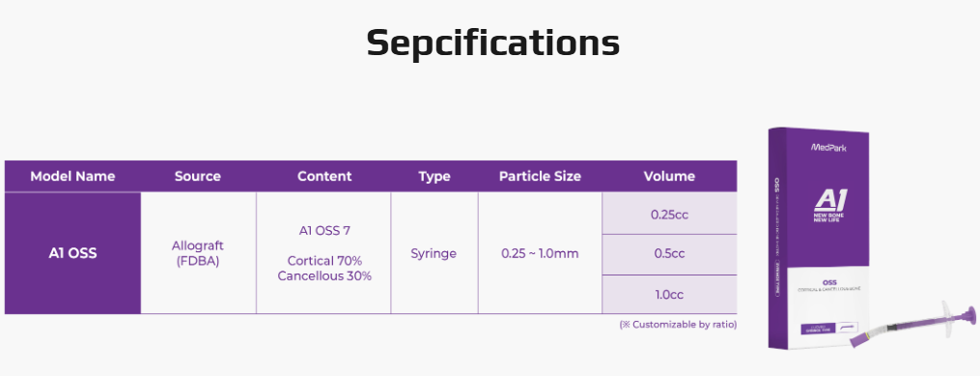The height and width of the screenshot is (376, 980).
Task: Click the Syringe type cell
Action: click(434, 253)
